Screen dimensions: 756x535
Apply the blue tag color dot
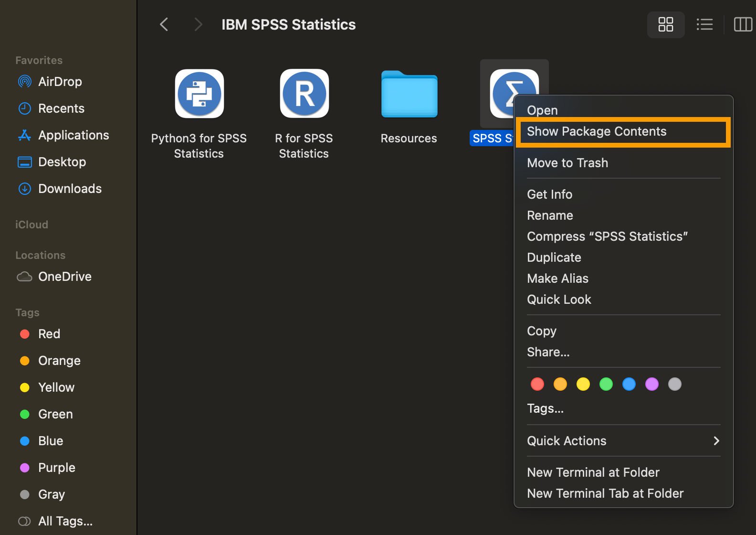click(629, 384)
